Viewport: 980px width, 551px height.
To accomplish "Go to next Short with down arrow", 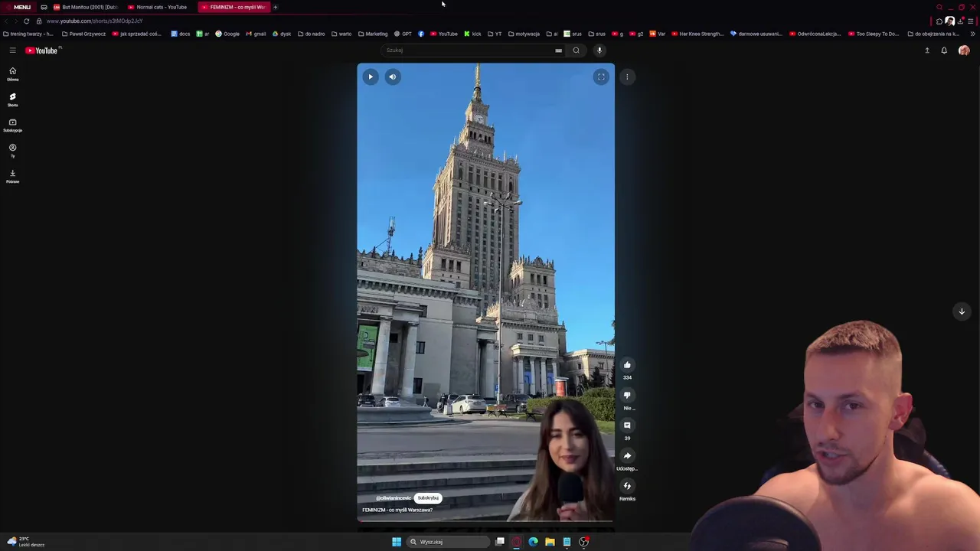I will coord(962,311).
